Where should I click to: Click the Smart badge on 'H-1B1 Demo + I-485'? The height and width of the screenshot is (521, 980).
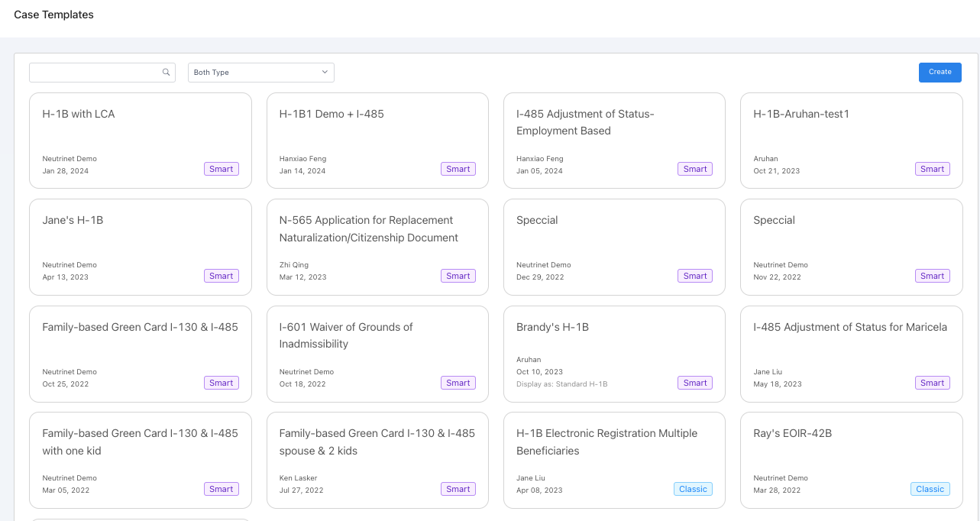458,169
